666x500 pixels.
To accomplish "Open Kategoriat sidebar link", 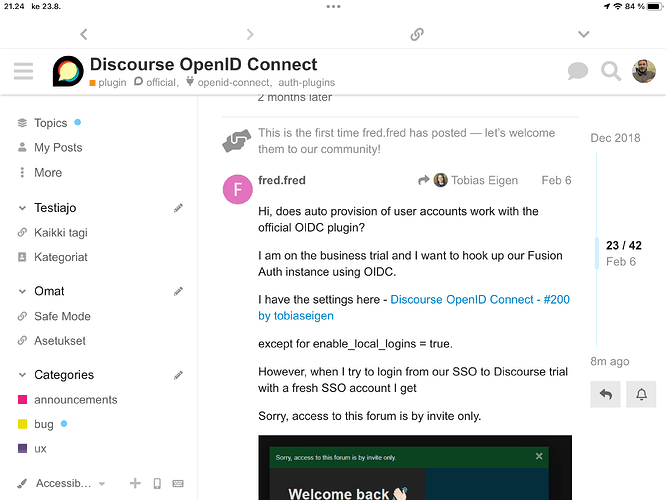I will pyautogui.click(x=61, y=257).
